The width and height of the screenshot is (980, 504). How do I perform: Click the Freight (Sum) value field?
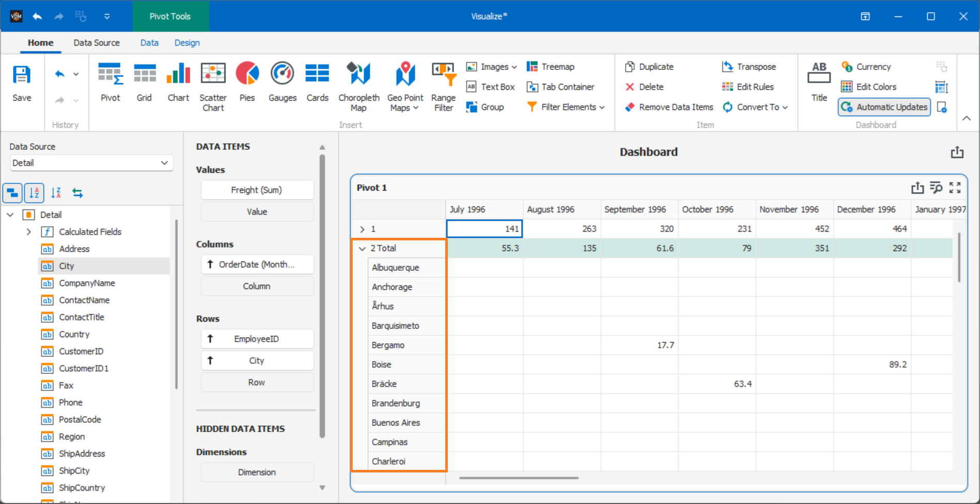(x=257, y=190)
